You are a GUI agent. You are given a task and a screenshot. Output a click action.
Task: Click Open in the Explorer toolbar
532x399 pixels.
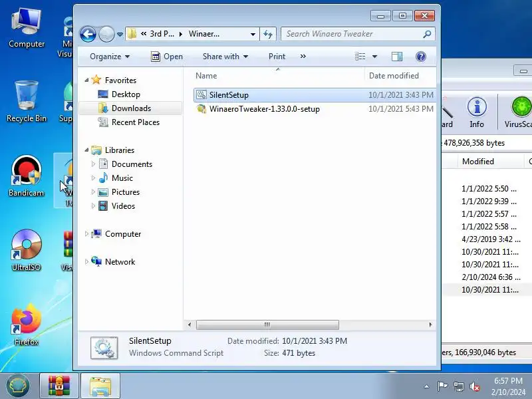tap(167, 57)
